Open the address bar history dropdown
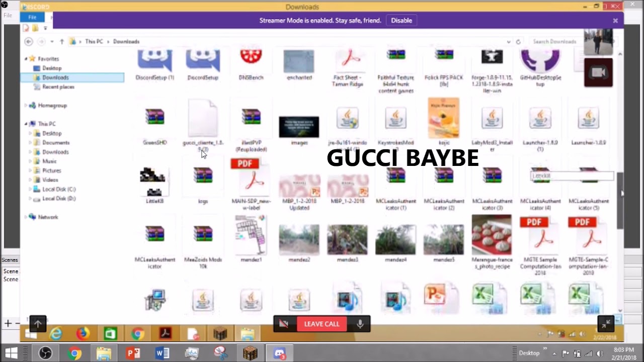The height and width of the screenshot is (362, 644). (x=509, y=42)
